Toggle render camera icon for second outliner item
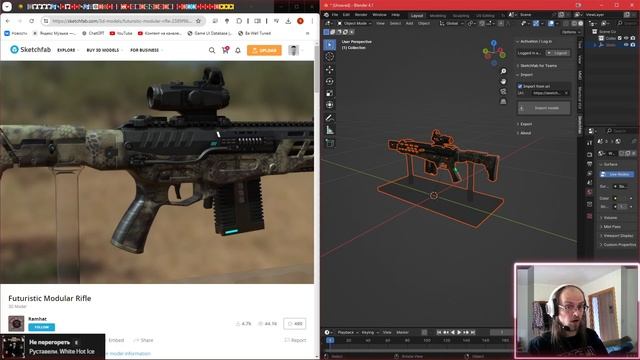The width and height of the screenshot is (640, 360). (633, 45)
